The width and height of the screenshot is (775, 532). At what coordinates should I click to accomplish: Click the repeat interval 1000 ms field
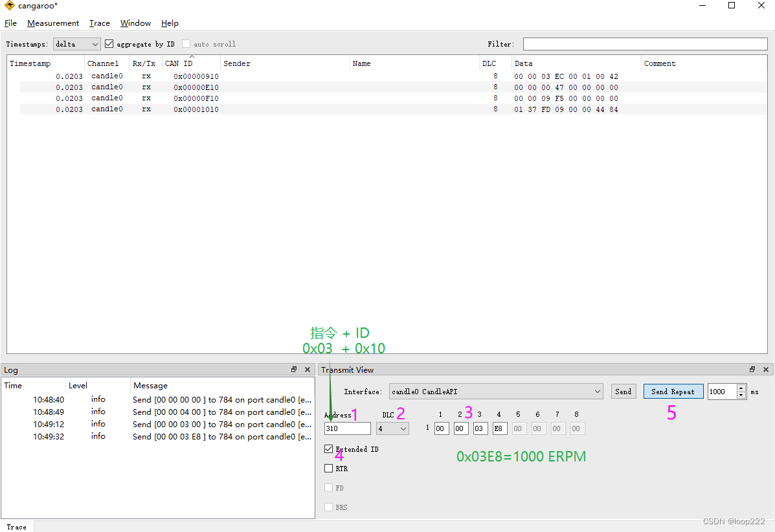click(722, 392)
